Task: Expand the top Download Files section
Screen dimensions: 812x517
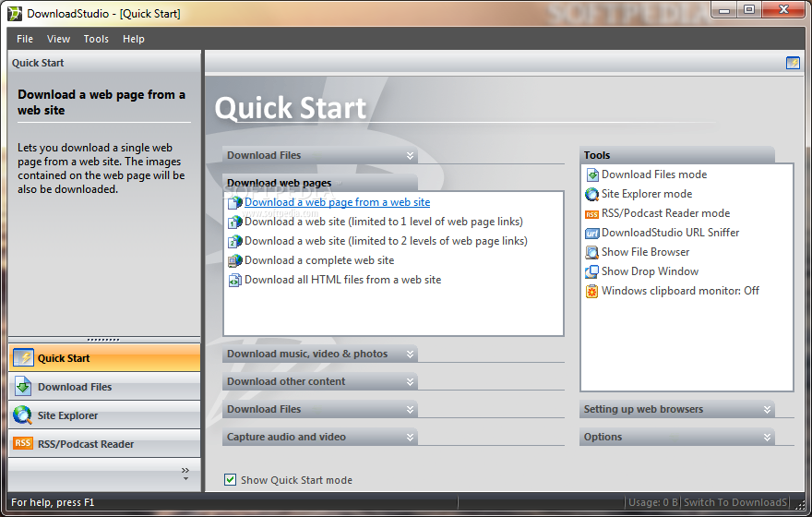Action: click(x=320, y=155)
